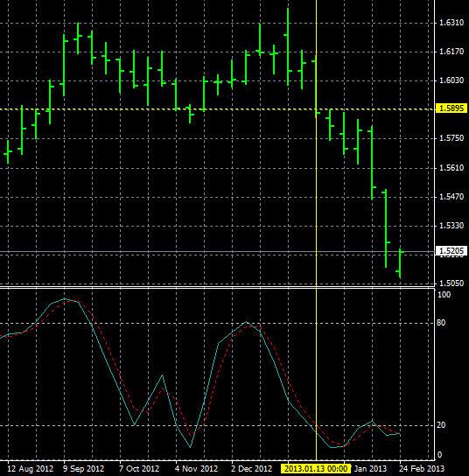Click the 1.5895 yellow price label
Viewport: 469px width, 476px height.
coord(451,108)
